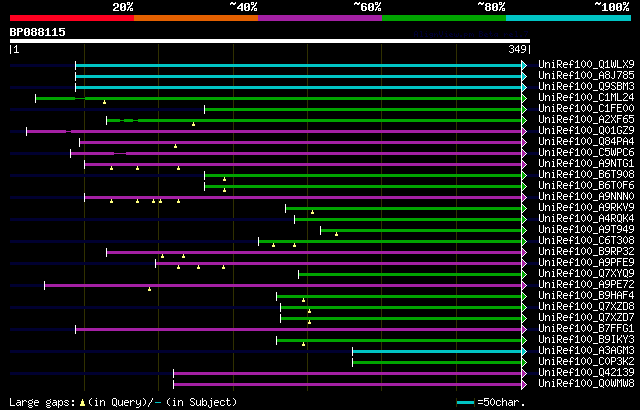Click the UniRef100_Q1WLX9 hit label
This screenshot has width=640, height=410.
(586, 64)
